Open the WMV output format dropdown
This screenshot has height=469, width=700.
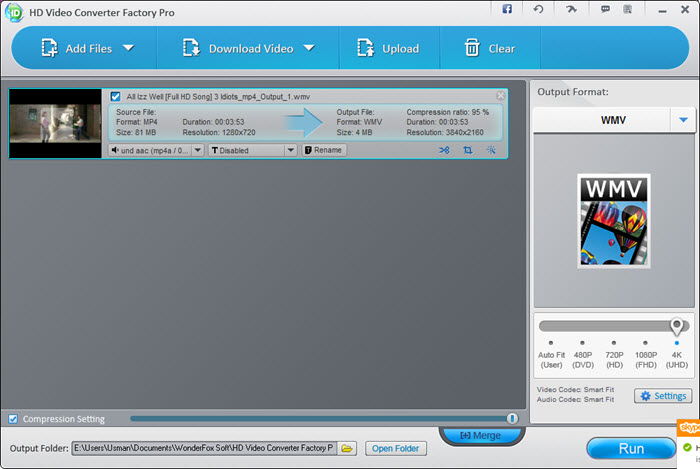pos(614,120)
